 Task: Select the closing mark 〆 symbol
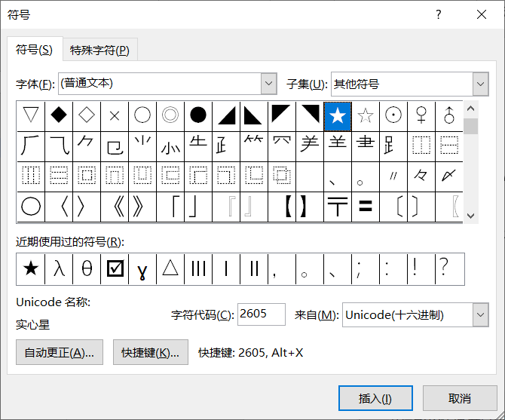449,176
